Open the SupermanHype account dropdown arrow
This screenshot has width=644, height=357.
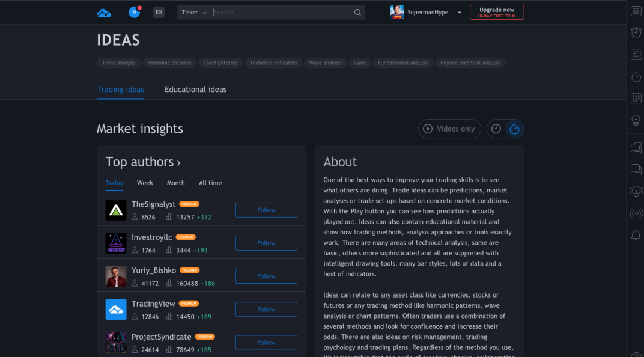click(459, 13)
